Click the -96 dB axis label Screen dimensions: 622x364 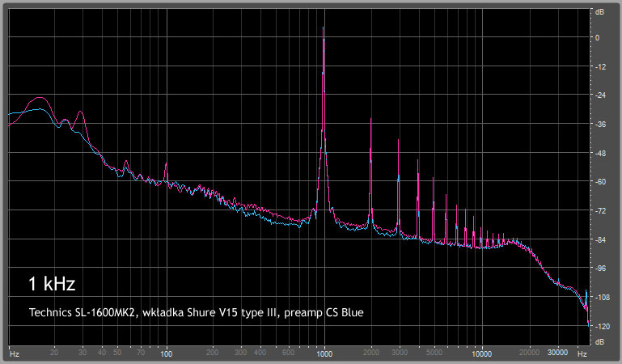(x=600, y=269)
